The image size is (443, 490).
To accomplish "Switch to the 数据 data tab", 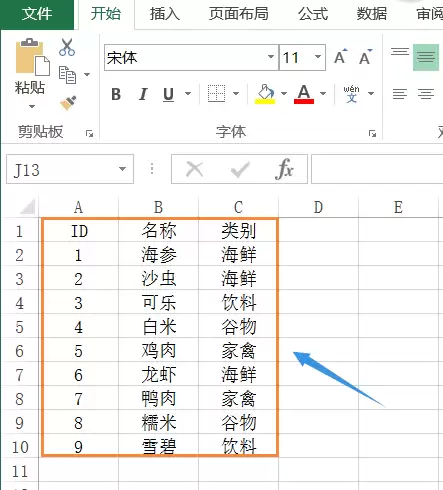I will click(372, 14).
